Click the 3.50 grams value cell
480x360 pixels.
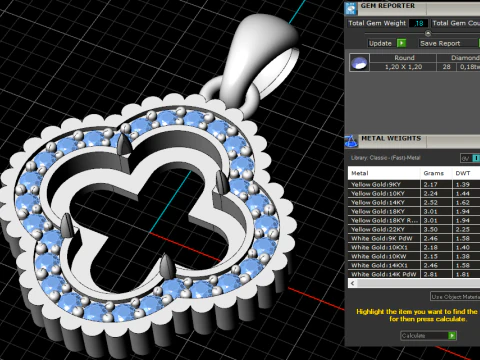tap(437, 229)
